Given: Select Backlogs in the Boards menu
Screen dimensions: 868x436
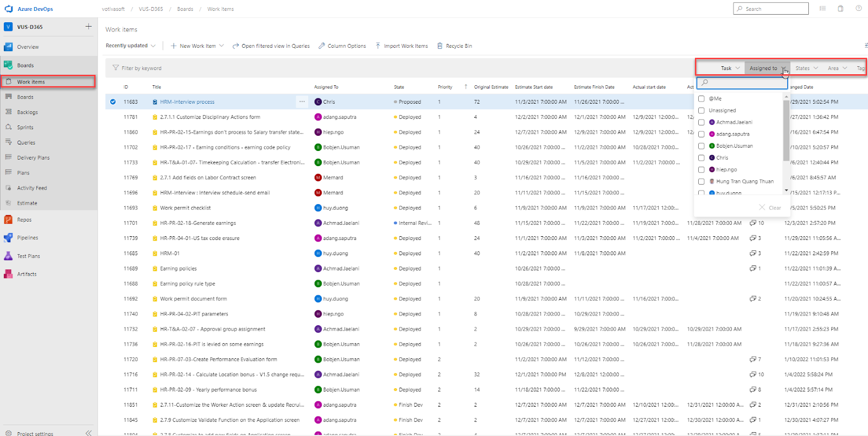Looking at the screenshot, I should 27,112.
